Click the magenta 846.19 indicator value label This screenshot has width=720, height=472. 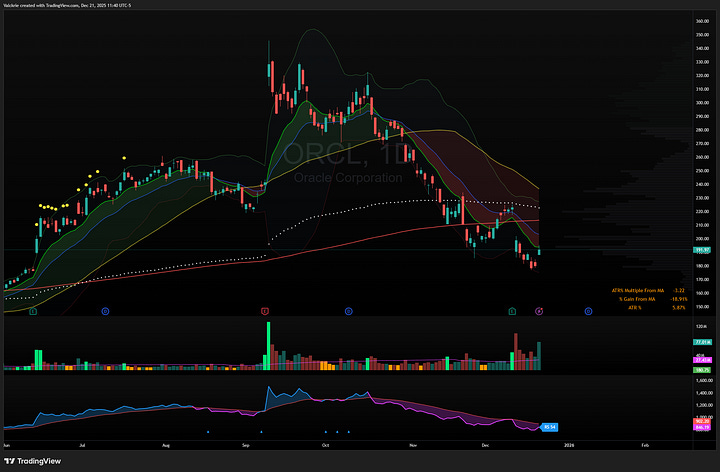(x=703, y=427)
